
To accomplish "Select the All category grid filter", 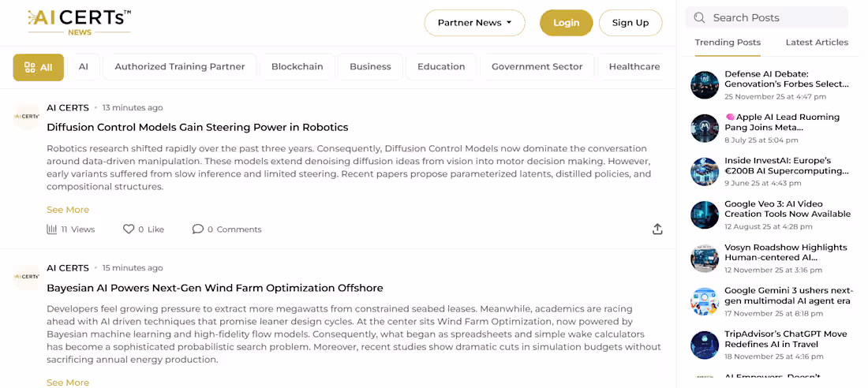I will click(x=38, y=67).
